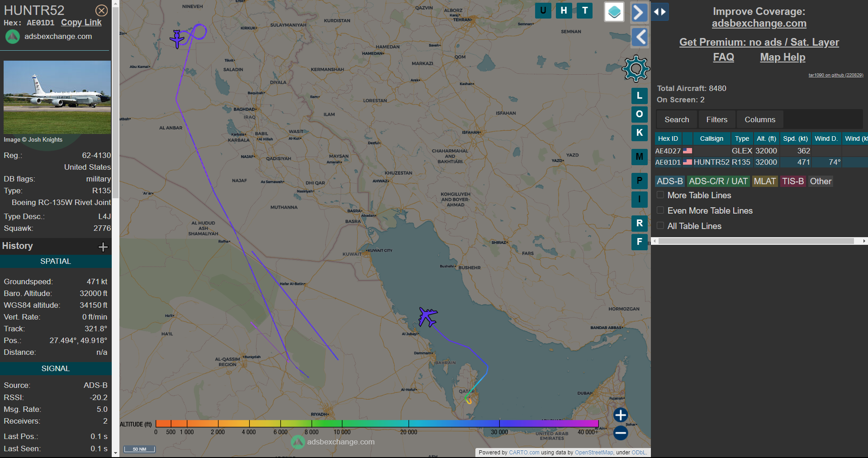Click the left info panel scrollbar thumb
This screenshot has height=458, width=868.
[115, 103]
